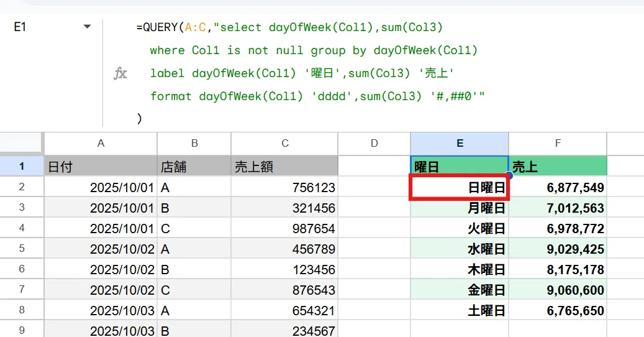The width and height of the screenshot is (644, 337).
Task: Open the name box dropdown arrow
Action: click(x=87, y=27)
